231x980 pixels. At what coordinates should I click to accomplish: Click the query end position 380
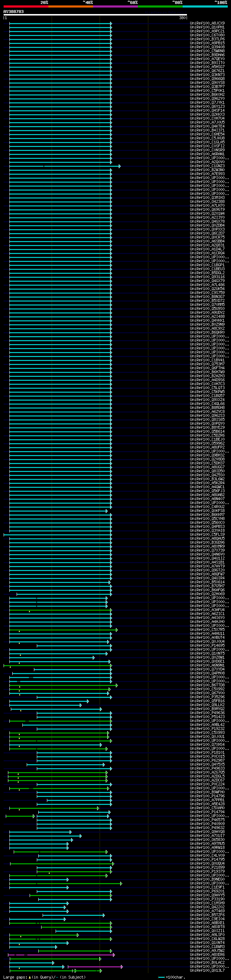[183, 18]
